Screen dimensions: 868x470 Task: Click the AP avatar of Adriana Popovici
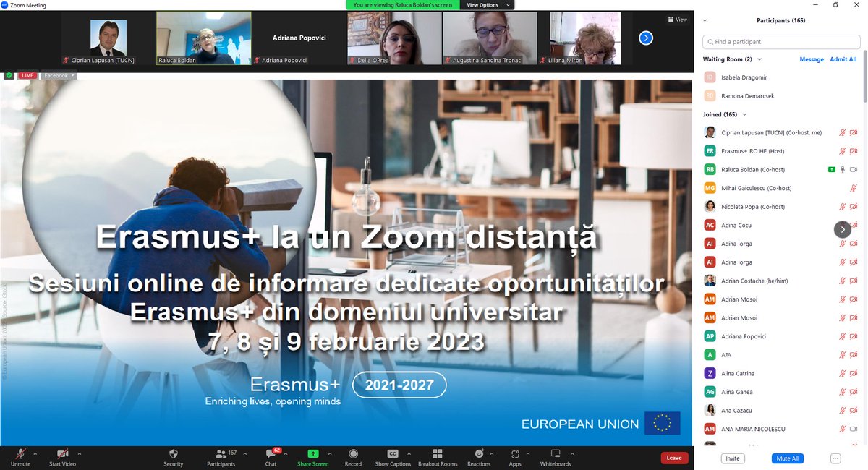(710, 336)
